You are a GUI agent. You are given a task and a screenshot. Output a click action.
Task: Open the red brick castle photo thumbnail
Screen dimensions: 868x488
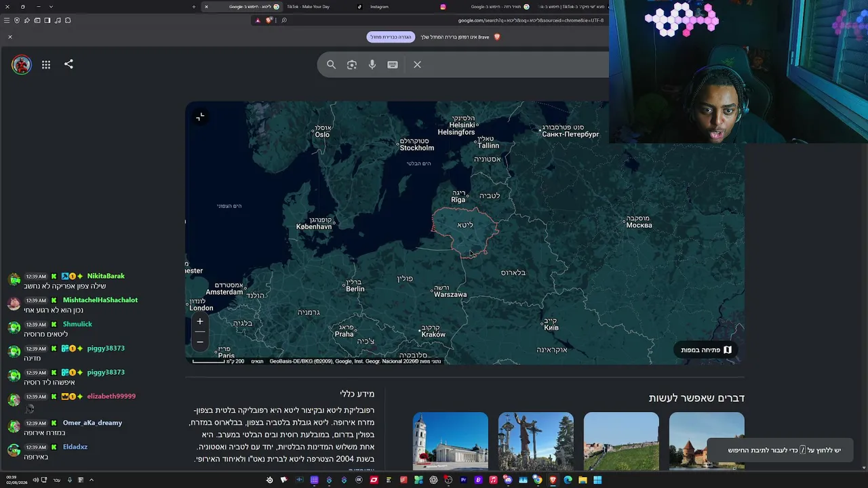tap(707, 441)
